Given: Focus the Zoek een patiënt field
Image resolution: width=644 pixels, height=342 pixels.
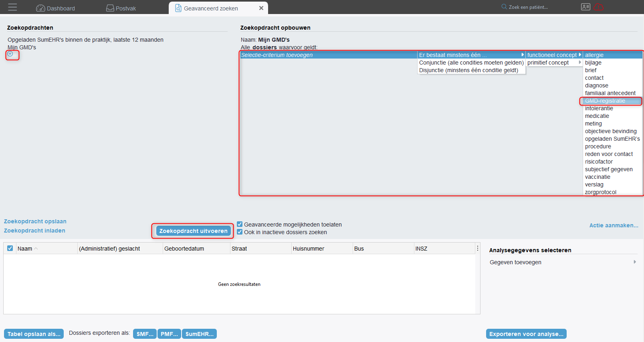Looking at the screenshot, I should point(528,7).
